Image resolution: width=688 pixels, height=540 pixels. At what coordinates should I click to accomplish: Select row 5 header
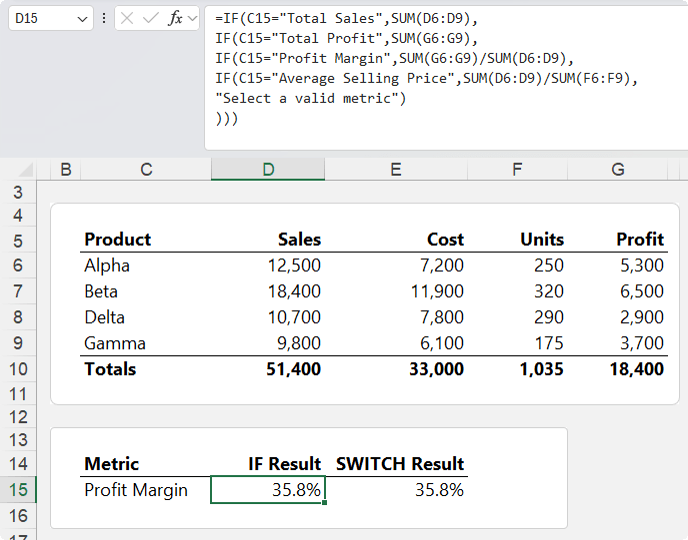pos(18,240)
